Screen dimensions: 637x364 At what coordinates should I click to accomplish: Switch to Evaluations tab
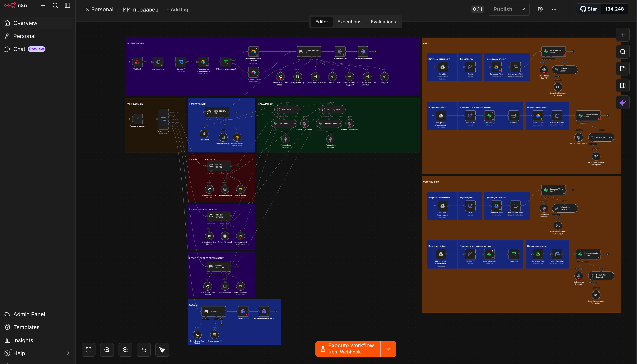tap(383, 22)
